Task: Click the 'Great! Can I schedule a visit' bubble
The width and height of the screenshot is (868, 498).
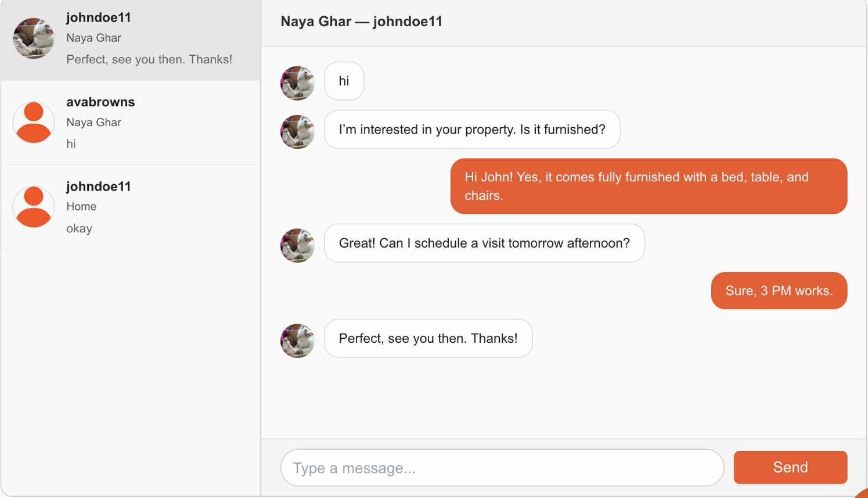Action: point(484,243)
